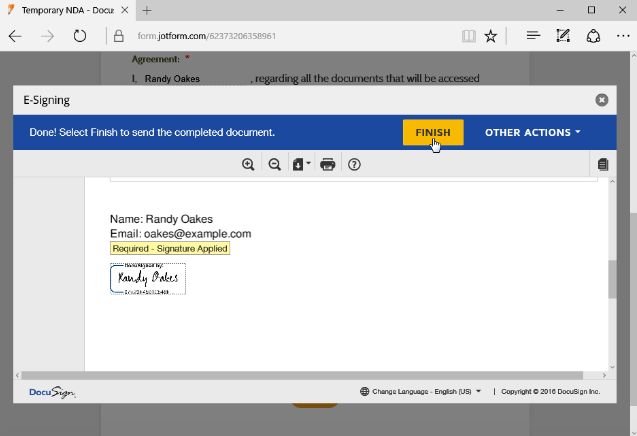This screenshot has width=637, height=436.
Task: Click the Required - Signature Applied tag
Action: (x=170, y=248)
